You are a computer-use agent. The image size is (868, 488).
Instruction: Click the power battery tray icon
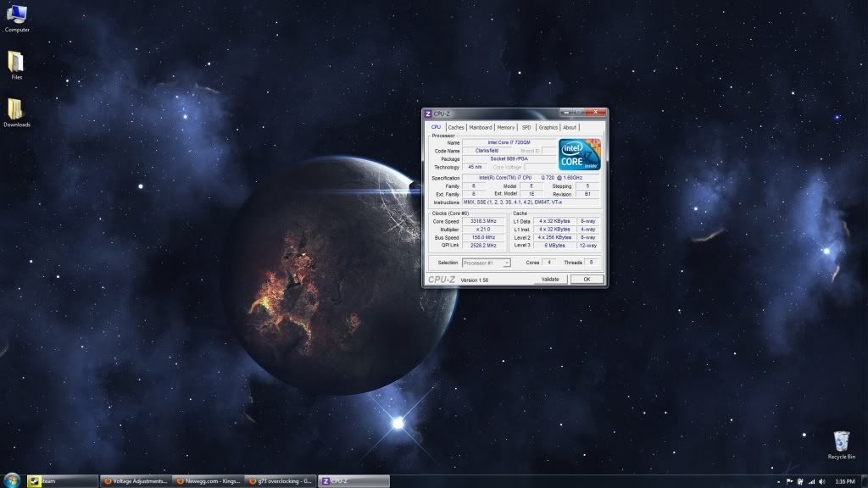[800, 482]
